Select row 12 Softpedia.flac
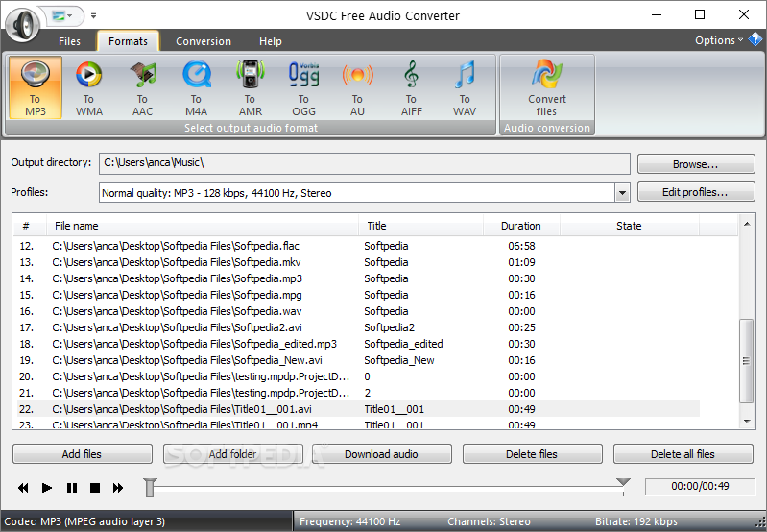 click(358, 246)
